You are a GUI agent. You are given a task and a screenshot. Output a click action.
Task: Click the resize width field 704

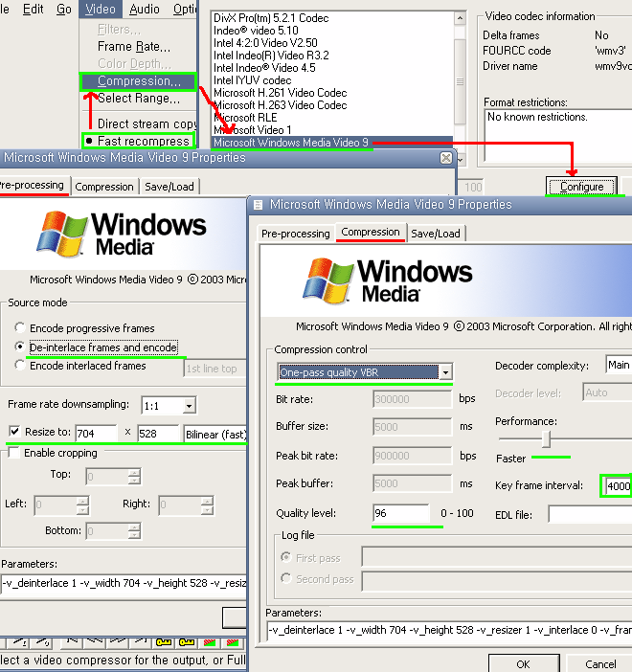[96, 434]
